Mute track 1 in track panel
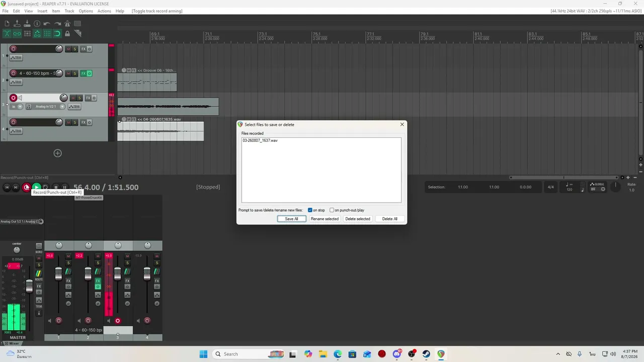The image size is (644, 362). (68, 49)
